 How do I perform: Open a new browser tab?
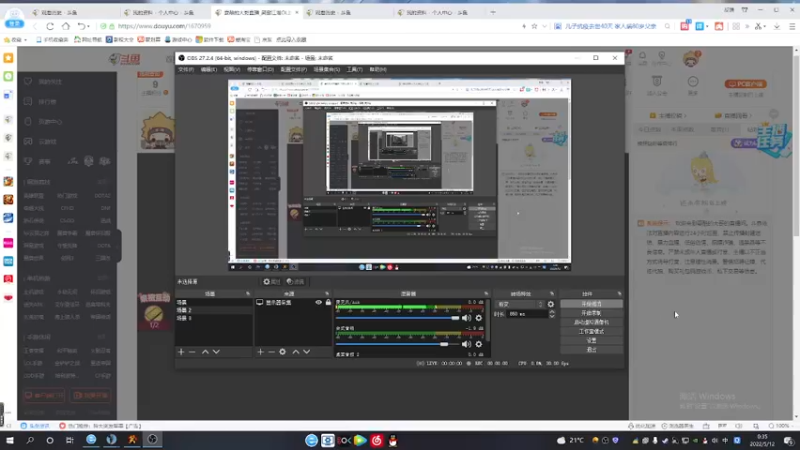coord(493,12)
